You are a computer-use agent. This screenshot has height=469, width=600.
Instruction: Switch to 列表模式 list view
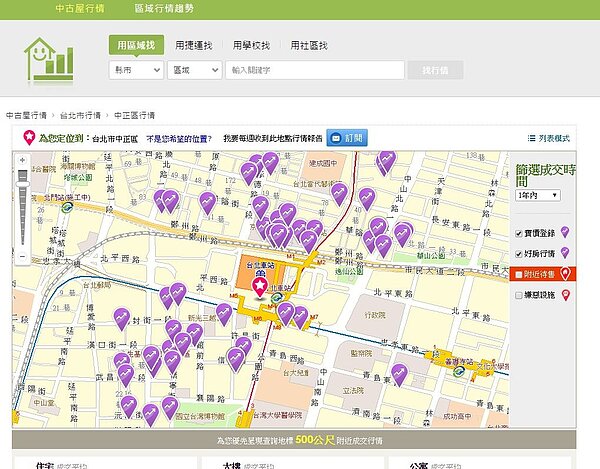point(549,138)
